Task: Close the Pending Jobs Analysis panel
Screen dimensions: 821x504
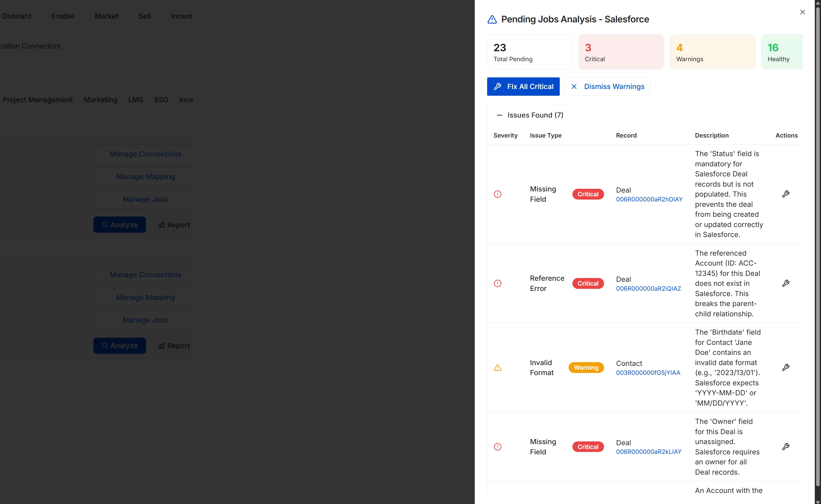Action: [x=802, y=12]
